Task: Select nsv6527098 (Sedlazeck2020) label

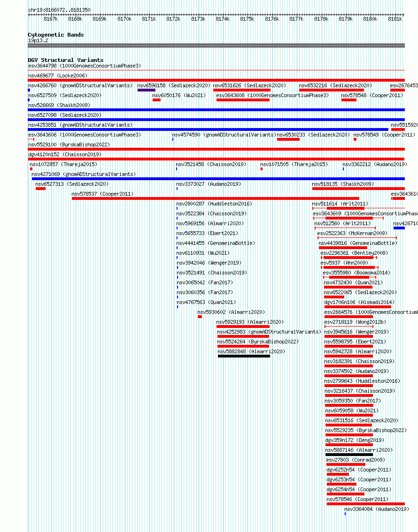Action: [x=65, y=115]
